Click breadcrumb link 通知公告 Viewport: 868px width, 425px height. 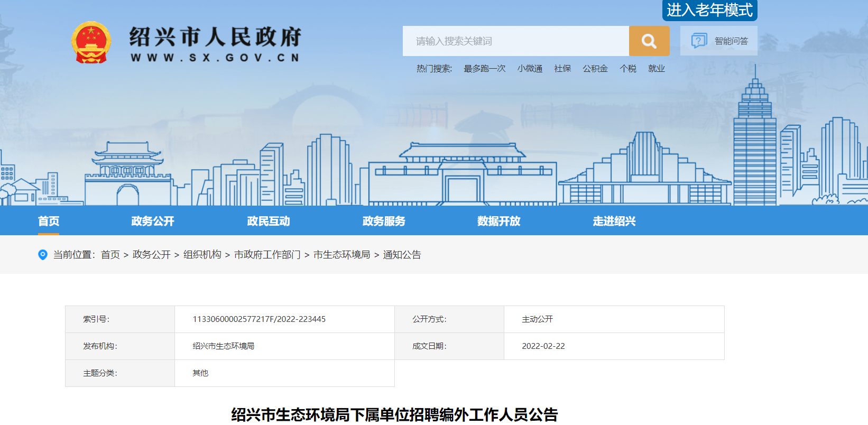pyautogui.click(x=402, y=255)
